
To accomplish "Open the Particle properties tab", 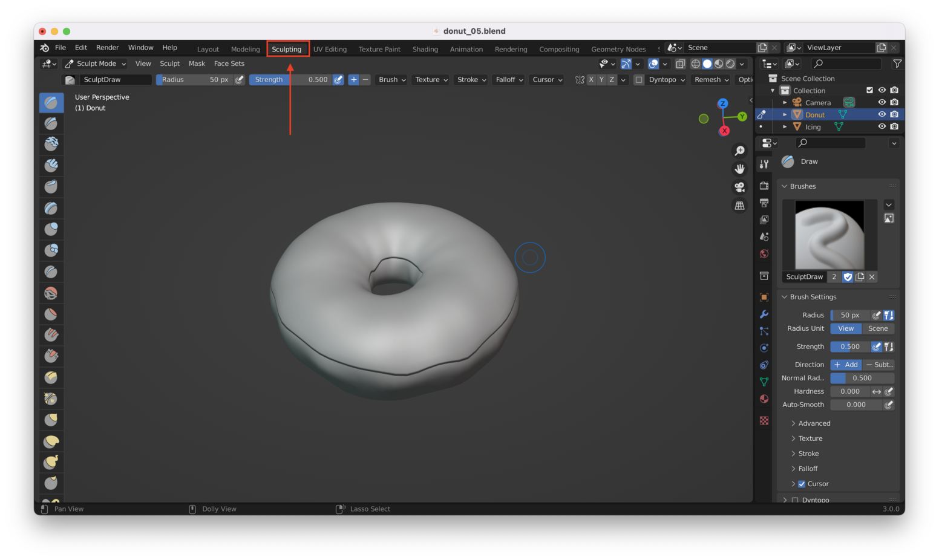I will (x=764, y=331).
